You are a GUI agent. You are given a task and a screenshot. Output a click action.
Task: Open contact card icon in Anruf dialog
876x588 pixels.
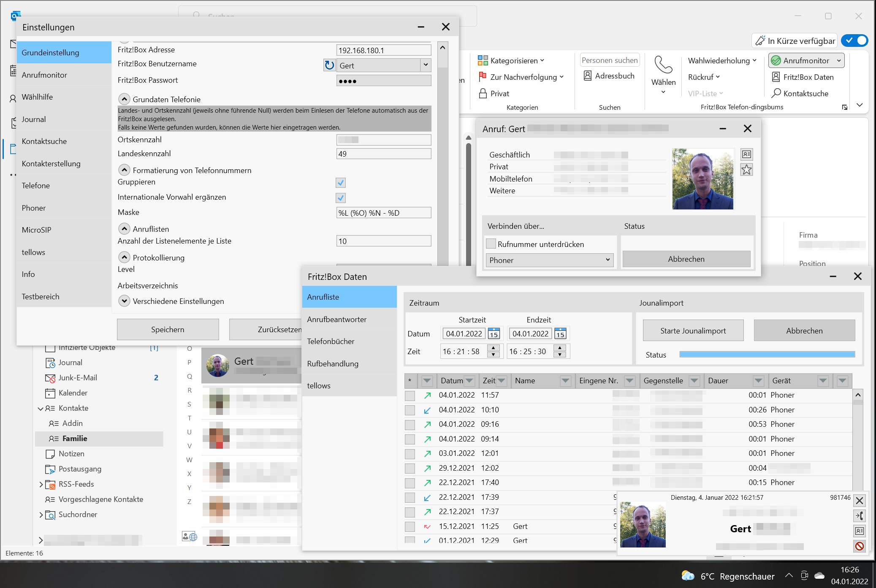(x=746, y=154)
